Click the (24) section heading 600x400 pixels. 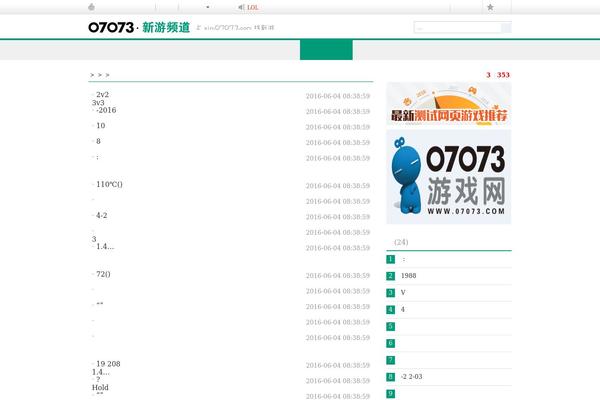tap(401, 242)
